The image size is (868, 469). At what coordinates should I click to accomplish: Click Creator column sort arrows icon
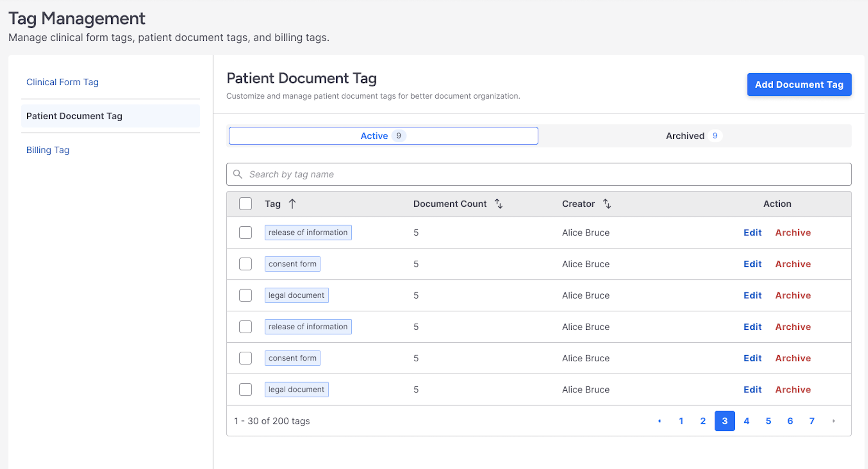[x=607, y=204]
